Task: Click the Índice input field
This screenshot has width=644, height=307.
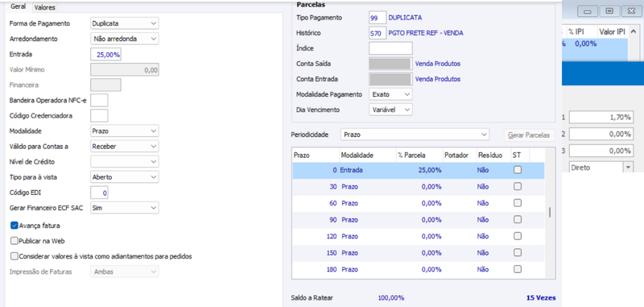Action: click(x=390, y=48)
